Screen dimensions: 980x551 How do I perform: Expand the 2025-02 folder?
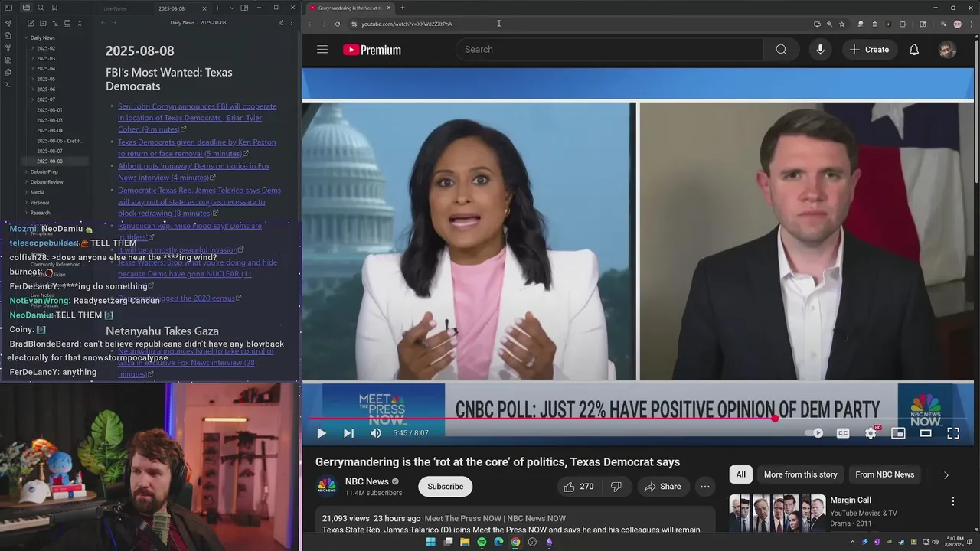(33, 48)
